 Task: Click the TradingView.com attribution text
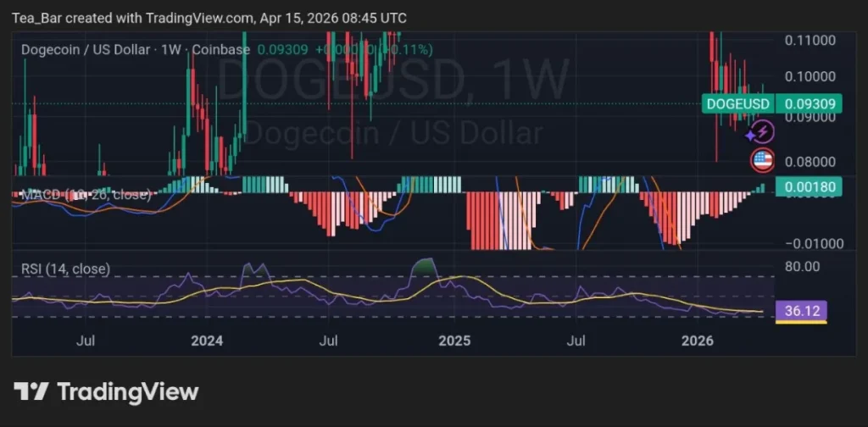click(200, 19)
